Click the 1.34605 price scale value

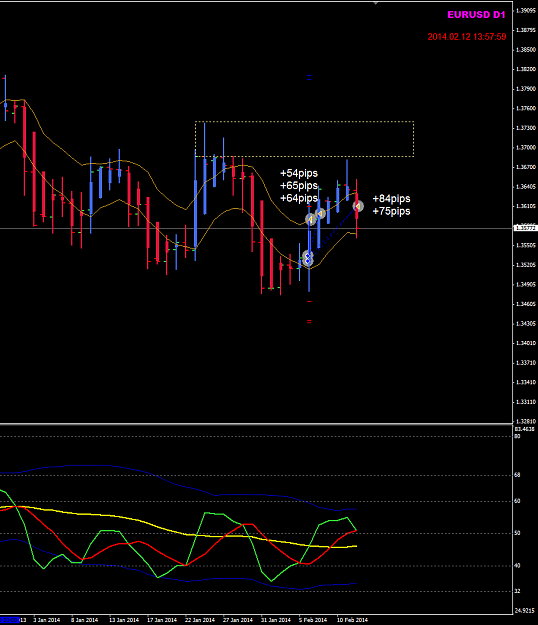pyautogui.click(x=525, y=304)
